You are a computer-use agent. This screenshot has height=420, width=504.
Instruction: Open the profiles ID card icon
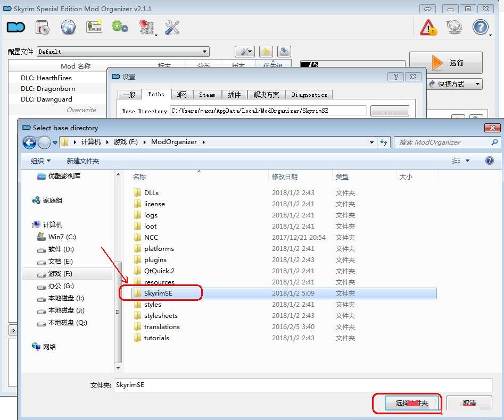(x=94, y=27)
